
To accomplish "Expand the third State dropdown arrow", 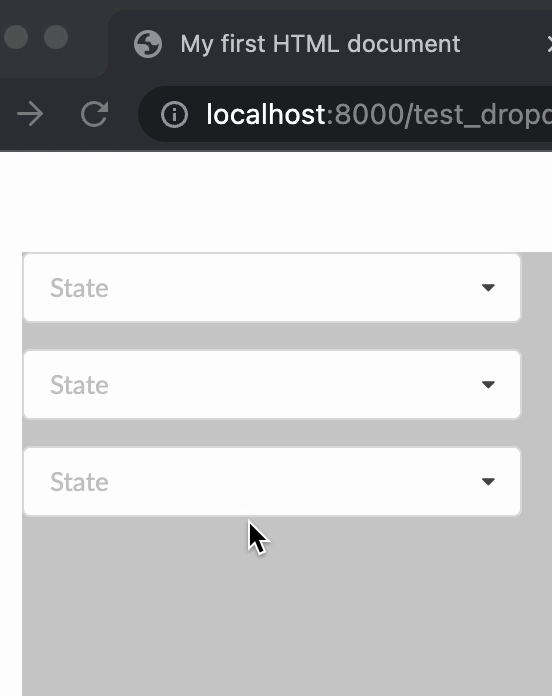I will [x=488, y=482].
